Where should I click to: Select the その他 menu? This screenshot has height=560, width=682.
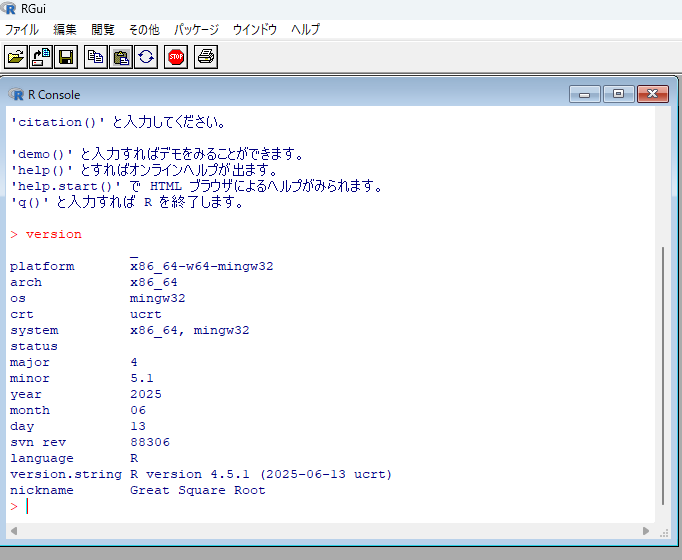[x=143, y=30]
